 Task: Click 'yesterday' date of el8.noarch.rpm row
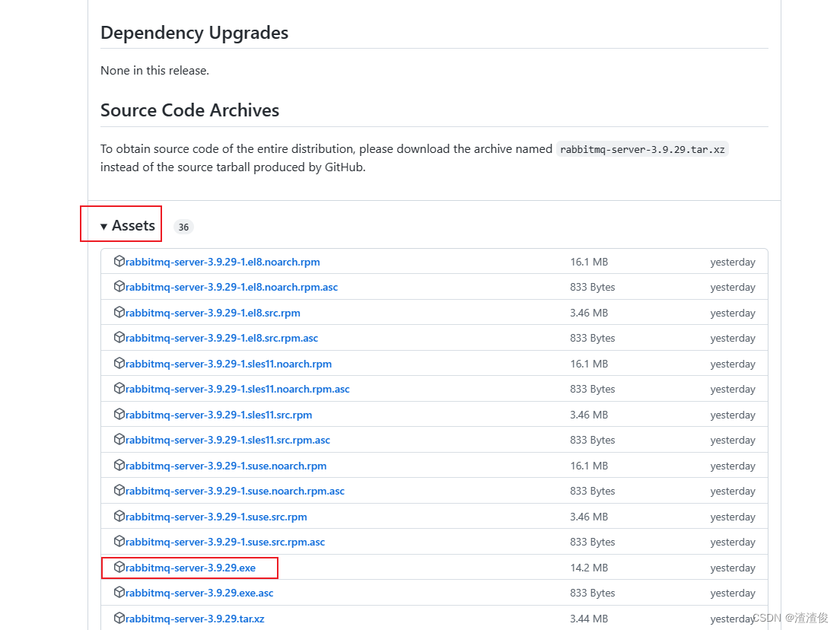[733, 262]
